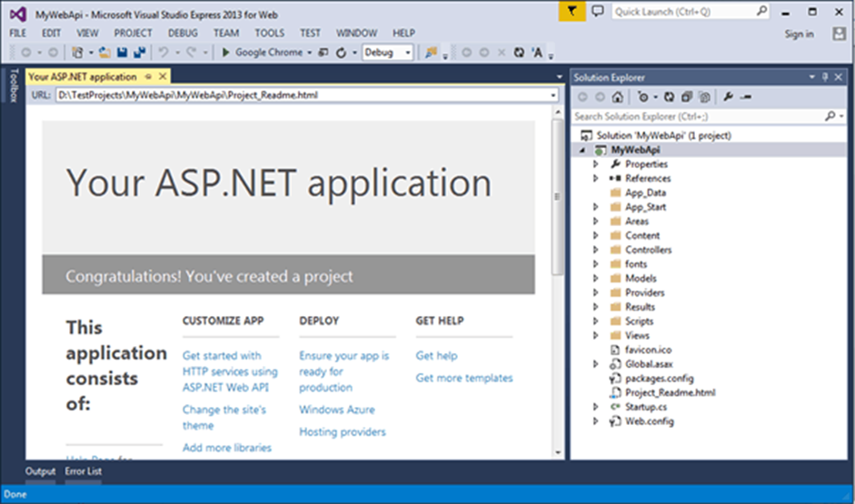Click the Undo arrow icon
Screen dimensions: 855x504
coord(163,53)
